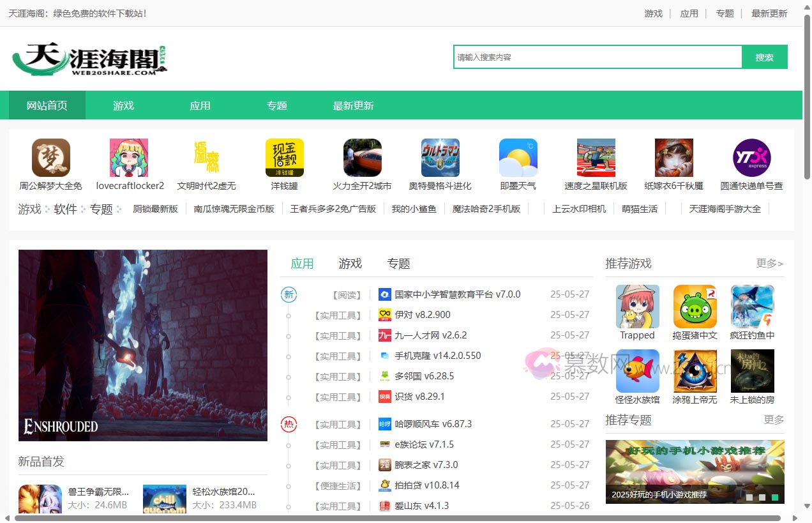Open the 奥特曼格斗进化 game icon
This screenshot has width=812, height=523.
point(440,158)
